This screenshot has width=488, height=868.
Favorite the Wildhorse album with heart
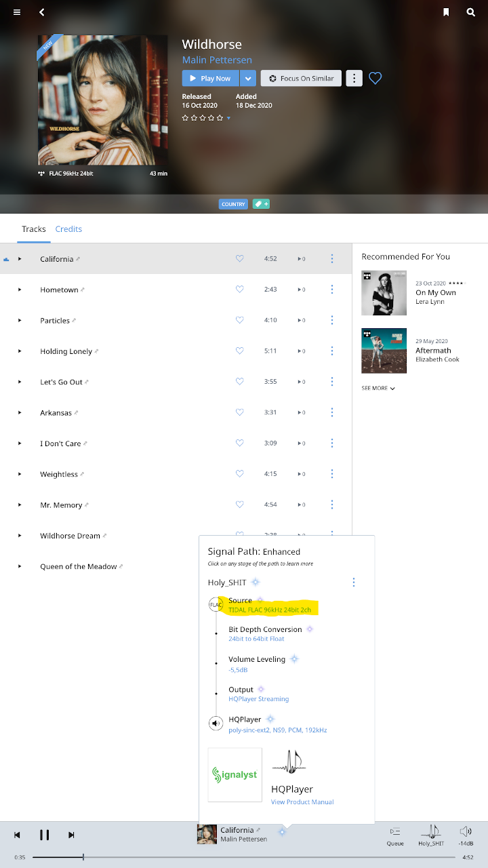tap(375, 79)
